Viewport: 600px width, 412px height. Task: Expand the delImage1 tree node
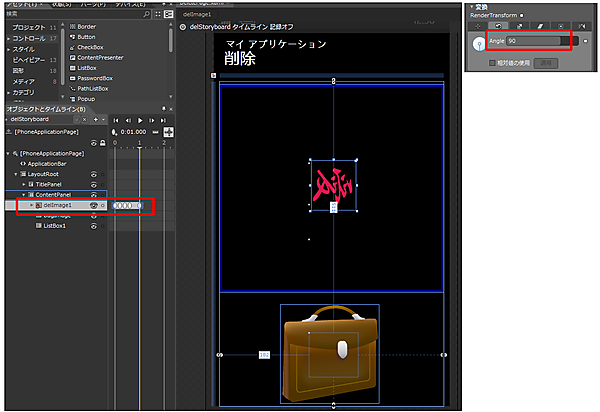click(x=32, y=205)
